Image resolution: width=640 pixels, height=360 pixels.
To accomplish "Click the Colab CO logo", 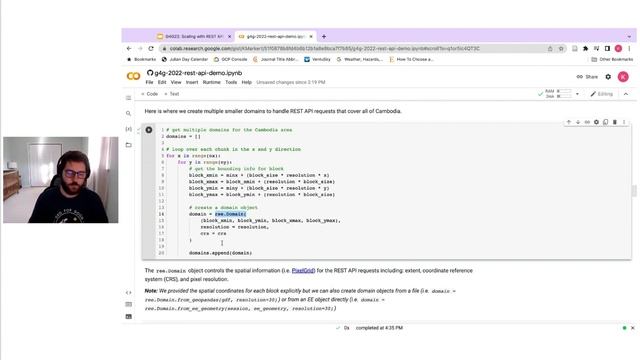I will [133, 76].
